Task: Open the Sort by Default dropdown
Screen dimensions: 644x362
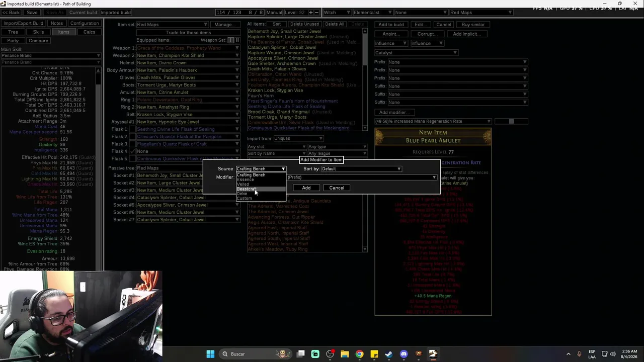Action: (361, 169)
